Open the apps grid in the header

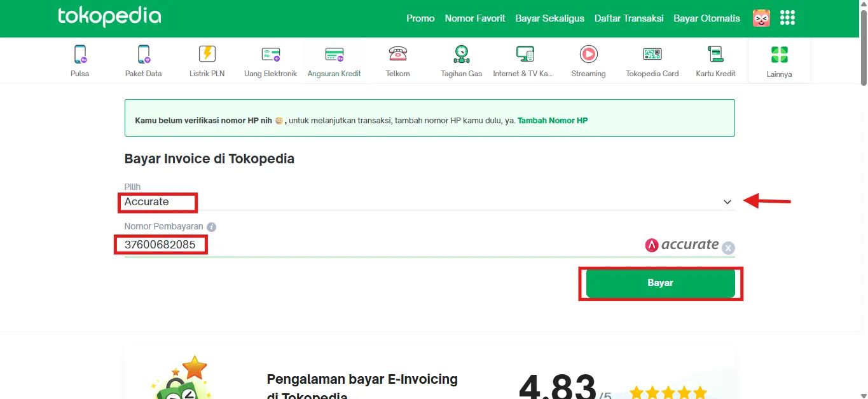coord(787,18)
